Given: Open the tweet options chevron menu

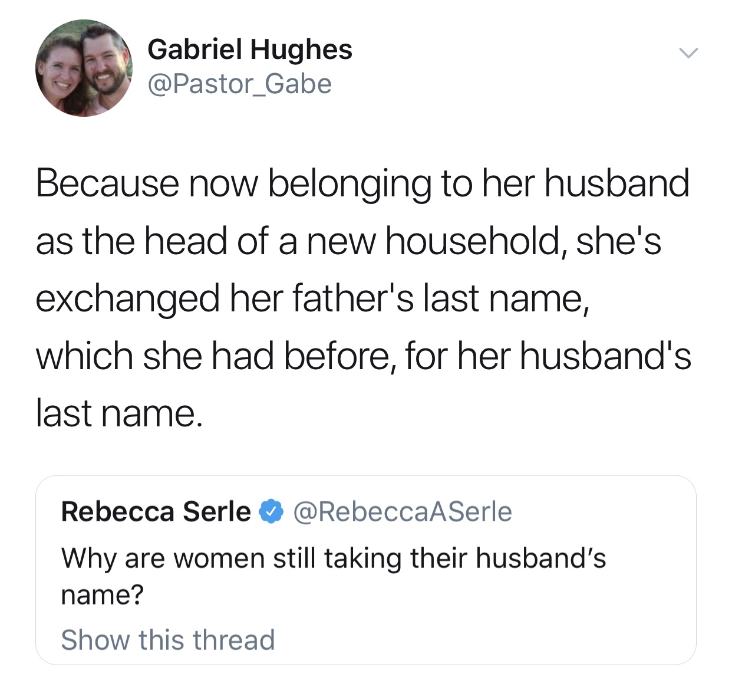Looking at the screenshot, I should point(688,53).
